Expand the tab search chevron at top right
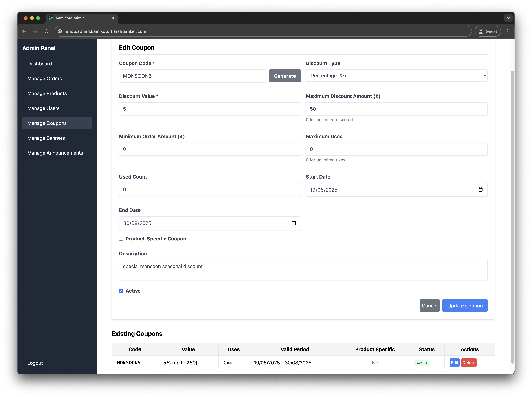Image resolution: width=532 pixels, height=397 pixels. [x=508, y=18]
